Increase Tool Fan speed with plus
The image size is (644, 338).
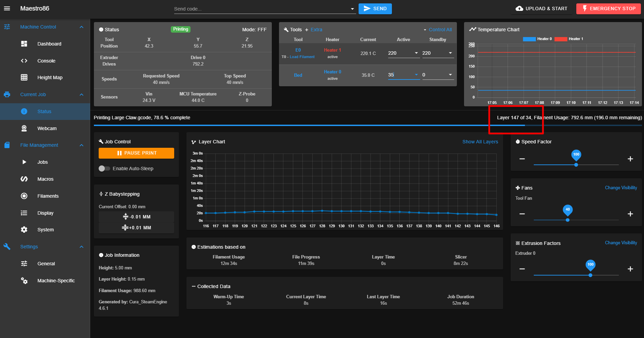630,214
